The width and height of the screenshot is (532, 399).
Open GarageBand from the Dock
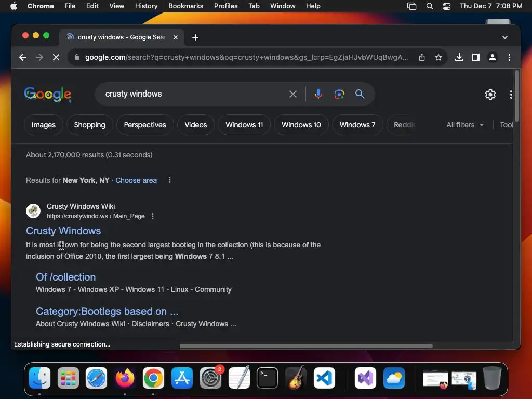point(296,378)
